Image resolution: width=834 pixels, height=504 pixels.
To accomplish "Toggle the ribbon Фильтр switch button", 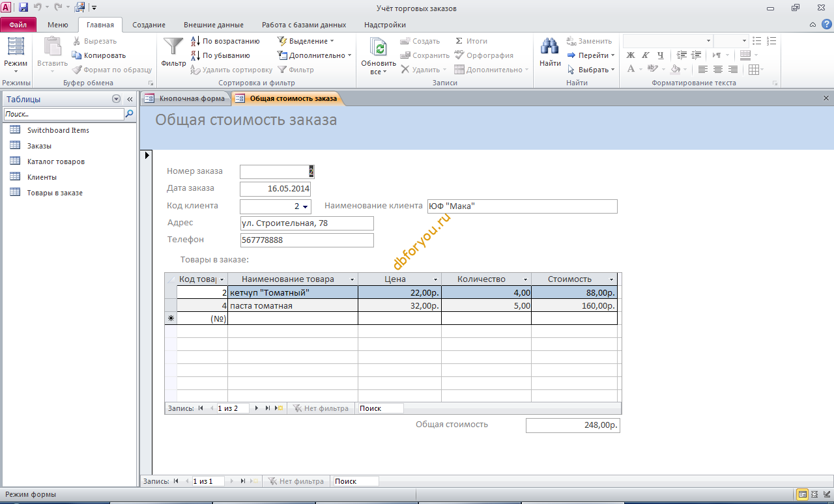I will point(296,70).
